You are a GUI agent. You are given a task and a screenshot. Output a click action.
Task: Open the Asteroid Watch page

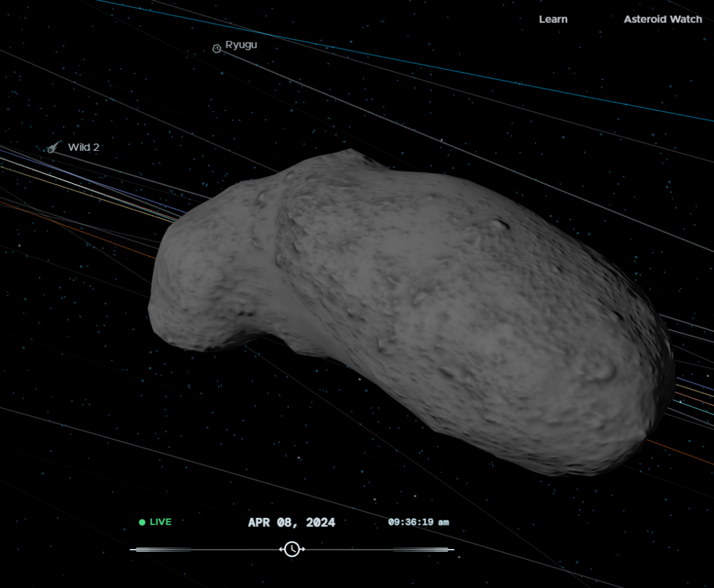[662, 19]
